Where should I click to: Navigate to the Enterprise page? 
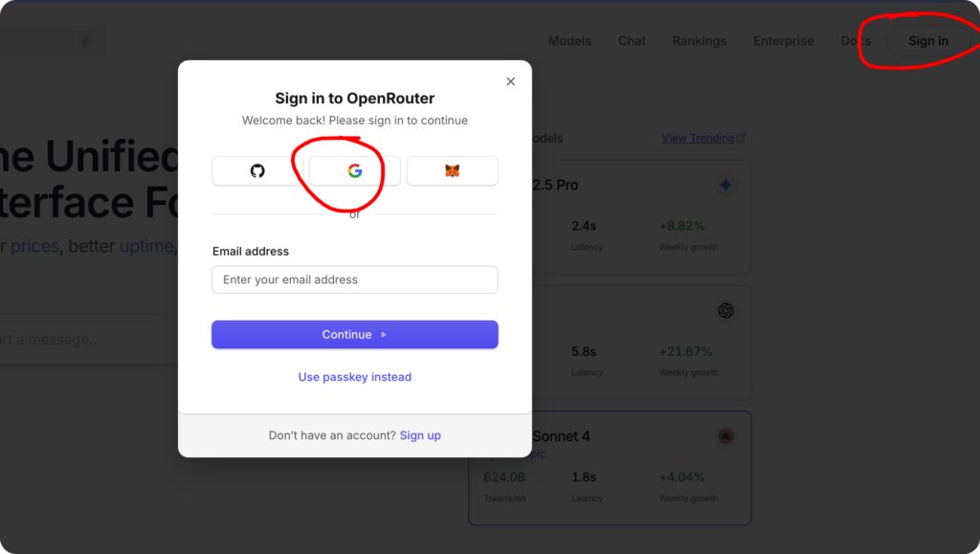(x=783, y=41)
